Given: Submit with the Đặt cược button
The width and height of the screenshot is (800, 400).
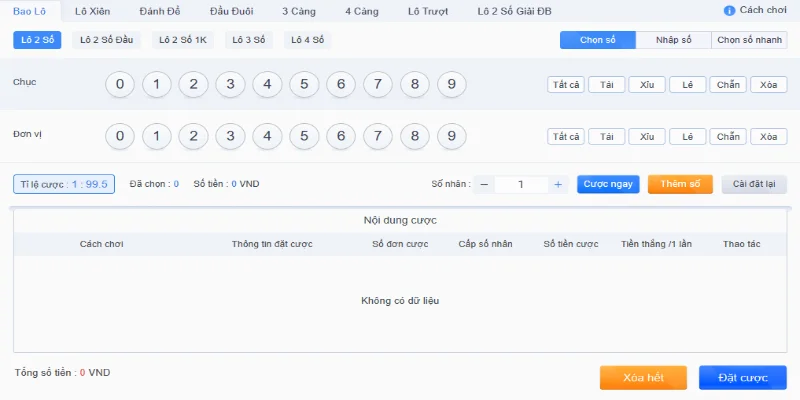Looking at the screenshot, I should pos(742,377).
